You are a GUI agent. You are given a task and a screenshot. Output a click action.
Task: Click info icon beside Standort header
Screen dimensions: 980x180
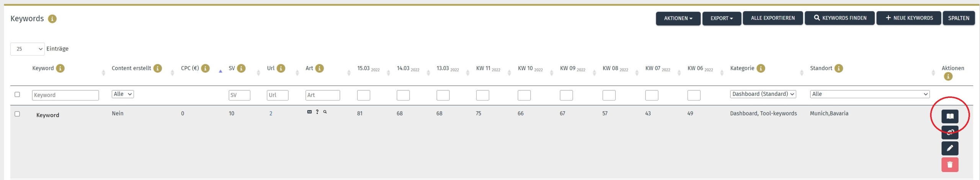point(839,68)
